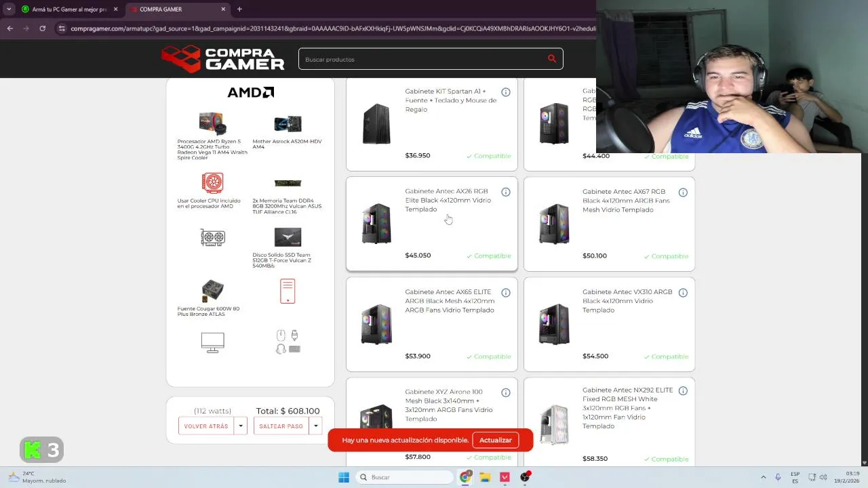Expand the dropdown arrow beside VOLVER ATRÁS

(240, 426)
